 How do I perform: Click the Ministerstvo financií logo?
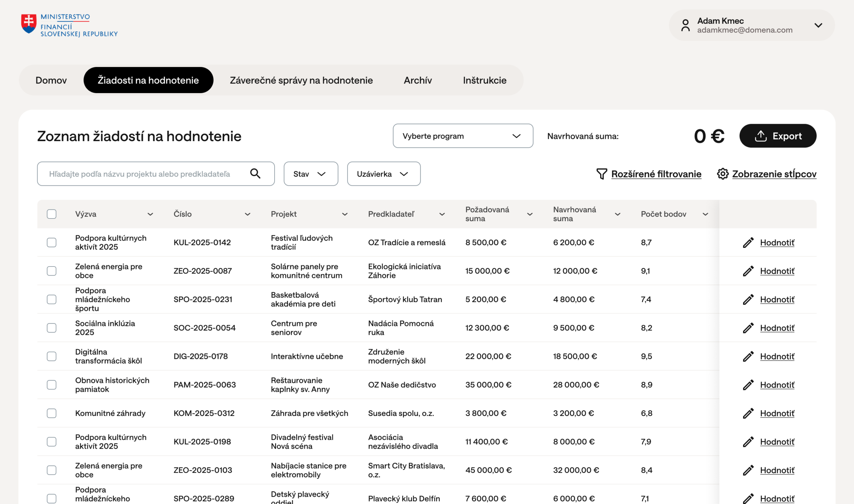tap(69, 25)
